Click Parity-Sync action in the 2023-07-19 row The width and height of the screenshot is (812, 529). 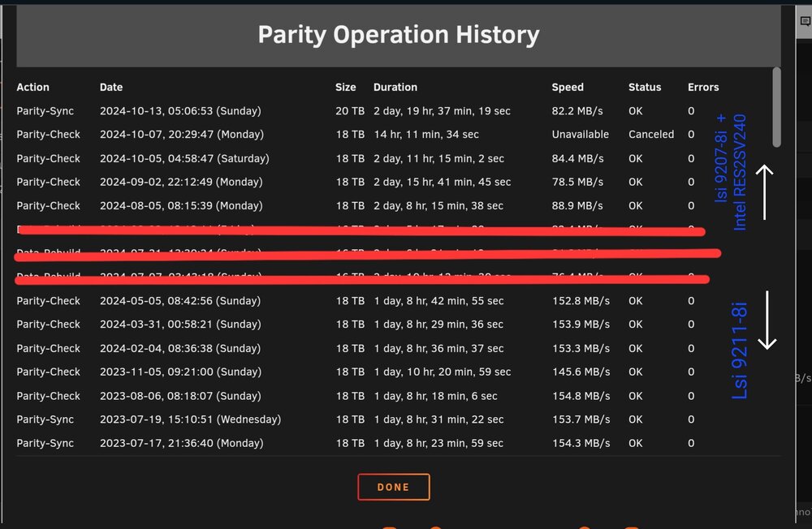45,419
